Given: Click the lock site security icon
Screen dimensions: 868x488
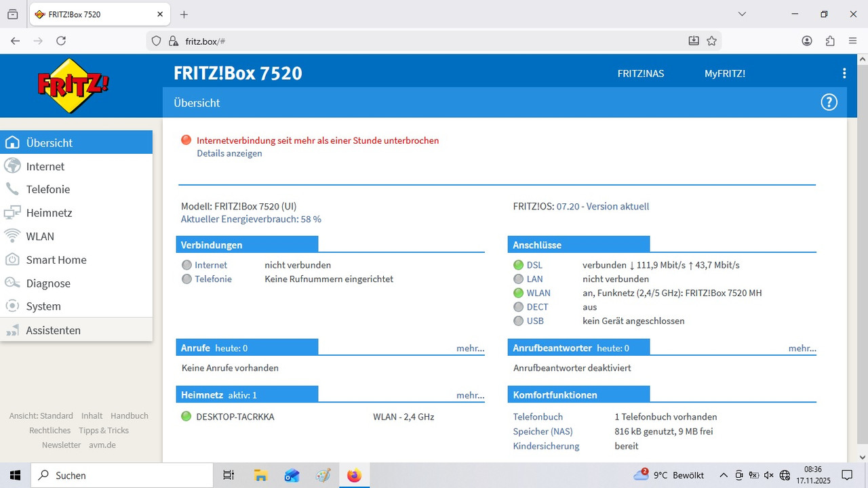Looking at the screenshot, I should coord(173,41).
